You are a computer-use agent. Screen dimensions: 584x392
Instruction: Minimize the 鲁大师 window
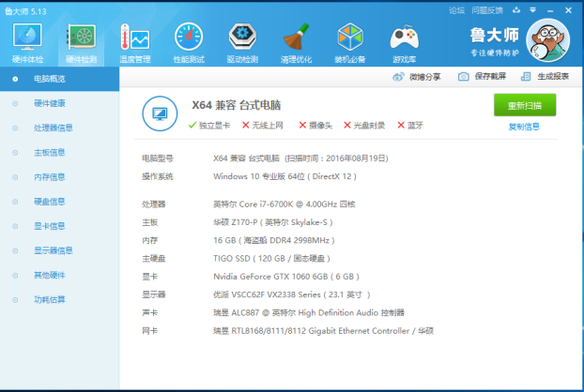(x=550, y=11)
